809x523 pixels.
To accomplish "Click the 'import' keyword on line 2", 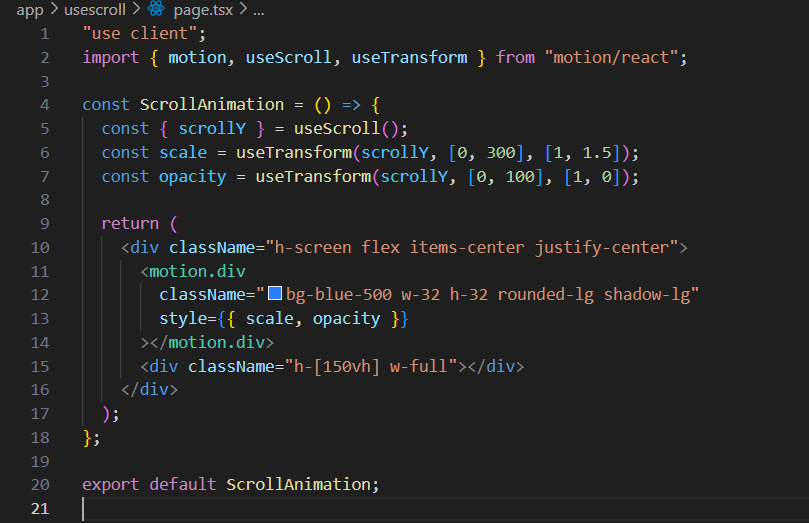I will click(111, 57).
